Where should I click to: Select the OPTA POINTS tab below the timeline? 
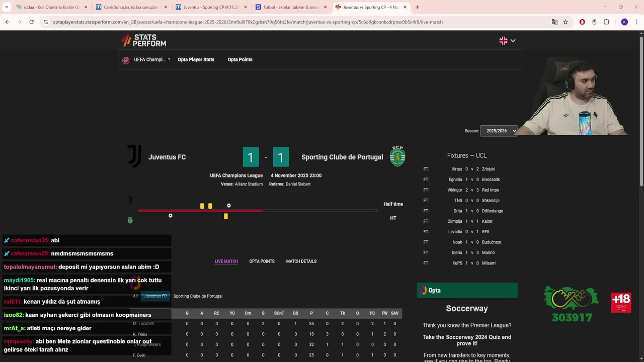[x=262, y=261]
